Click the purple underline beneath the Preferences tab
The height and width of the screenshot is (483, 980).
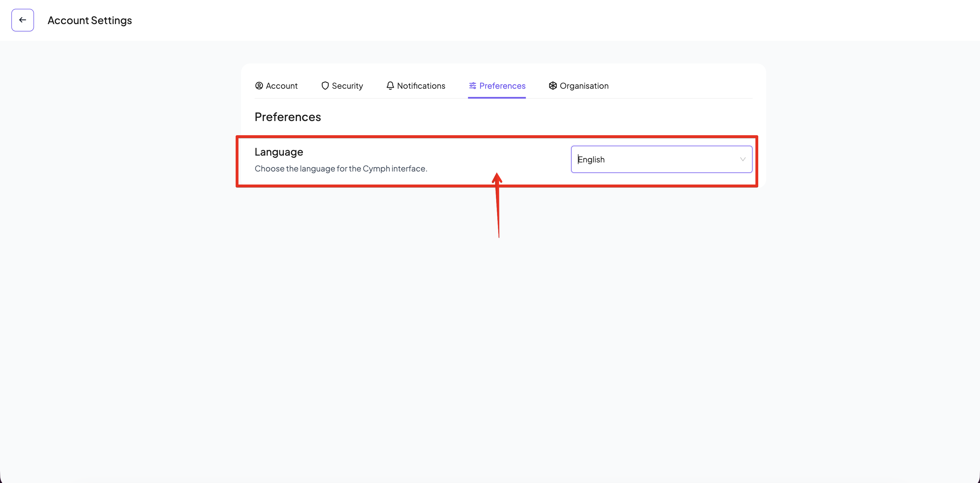point(497,97)
